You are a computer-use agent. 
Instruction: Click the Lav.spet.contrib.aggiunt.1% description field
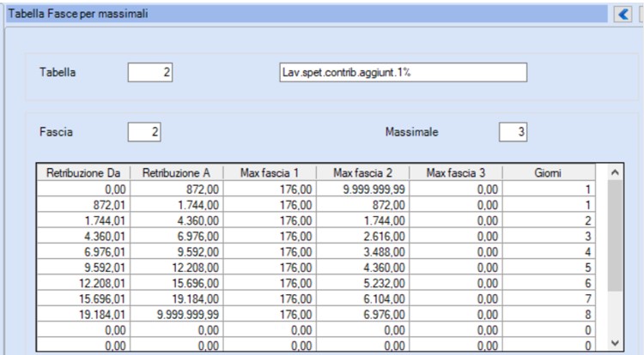403,73
